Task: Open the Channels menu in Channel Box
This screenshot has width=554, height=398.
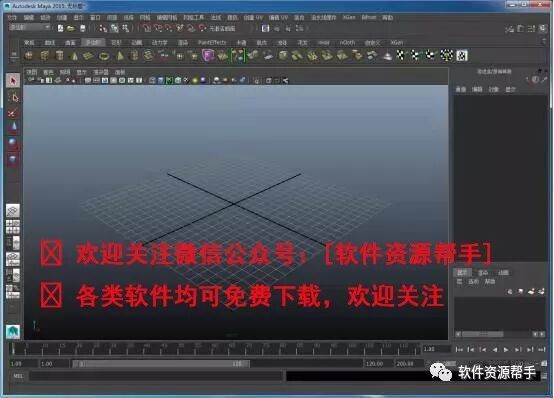Action: click(x=460, y=89)
